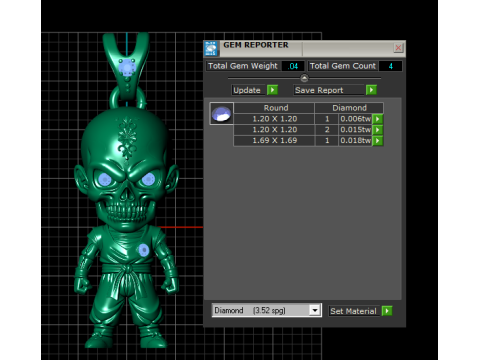Collapse panel using the round arrow handle
480x360 pixels.
(304, 78)
